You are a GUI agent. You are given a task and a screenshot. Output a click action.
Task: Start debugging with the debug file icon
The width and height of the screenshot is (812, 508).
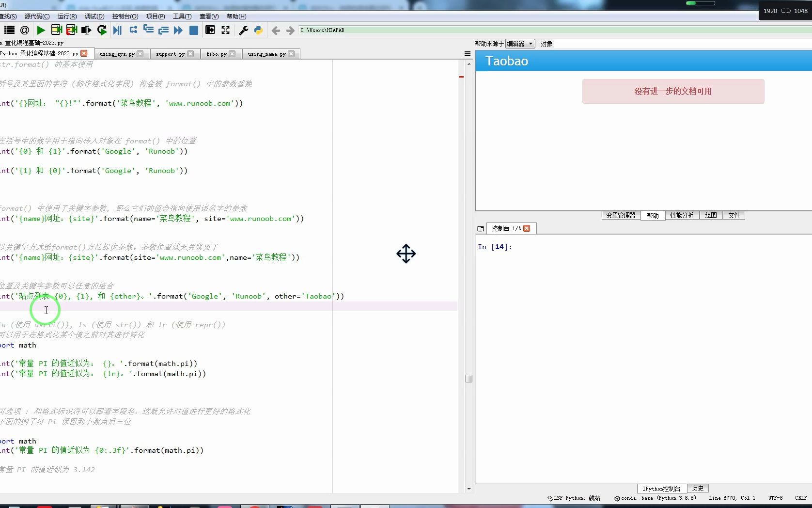tap(117, 30)
